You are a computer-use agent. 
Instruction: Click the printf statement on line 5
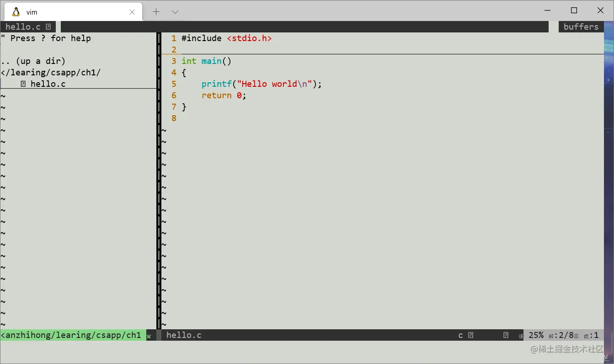pos(262,84)
